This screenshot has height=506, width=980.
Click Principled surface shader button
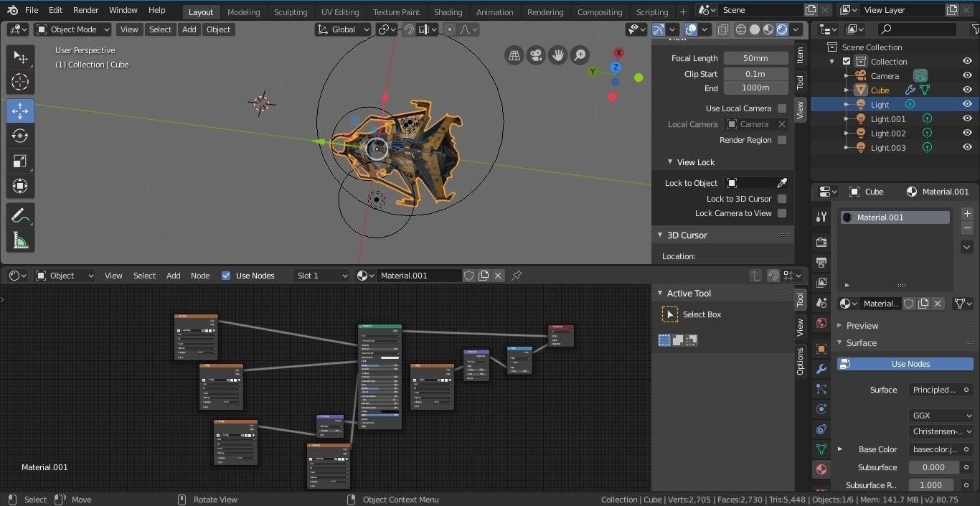[x=934, y=390]
